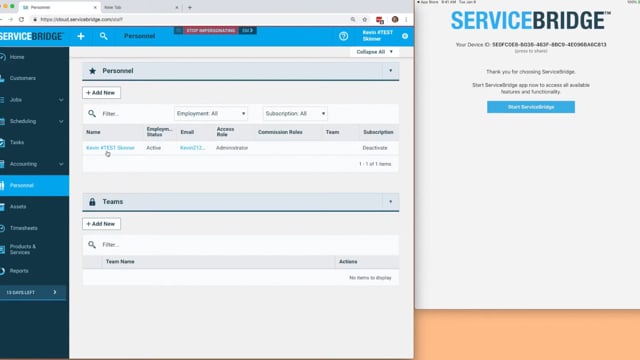This screenshot has width=640, height=360.
Task: Open the Subscription: All dropdown
Action: click(x=295, y=113)
